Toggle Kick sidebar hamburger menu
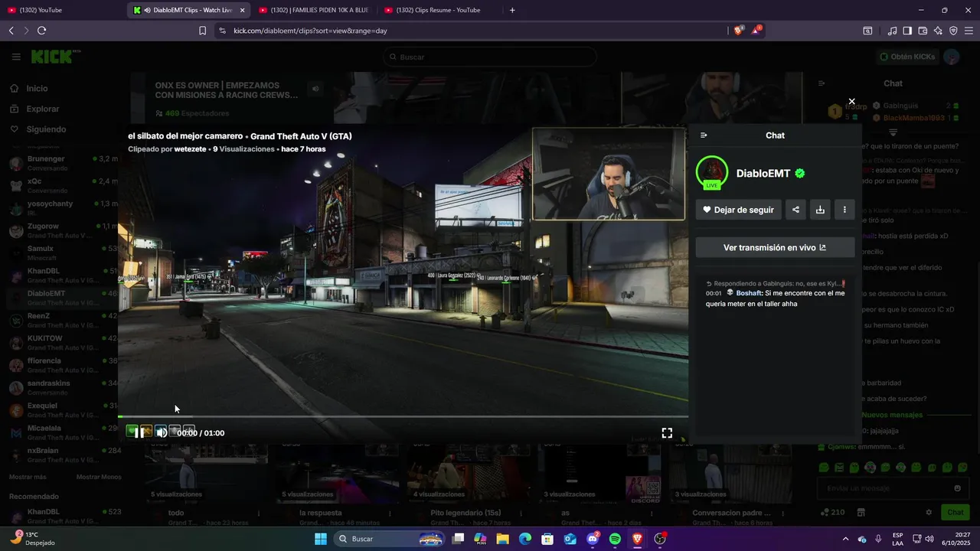The width and height of the screenshot is (980, 551). point(16,57)
